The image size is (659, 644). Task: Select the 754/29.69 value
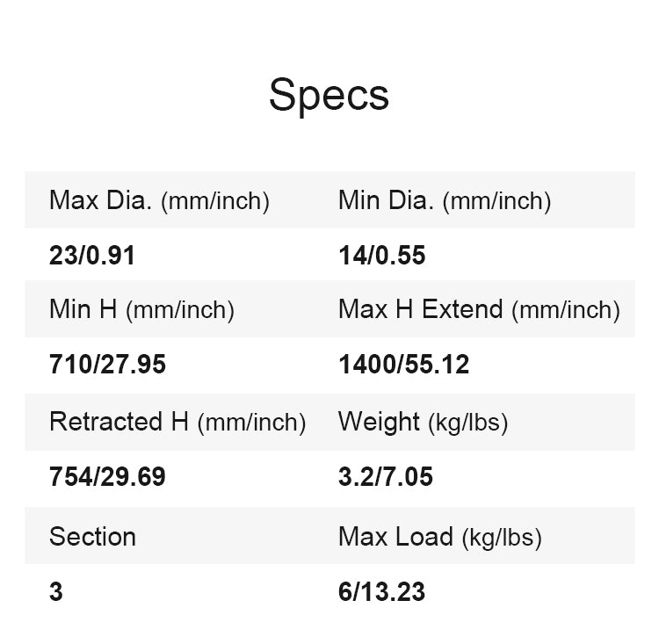click(x=107, y=477)
